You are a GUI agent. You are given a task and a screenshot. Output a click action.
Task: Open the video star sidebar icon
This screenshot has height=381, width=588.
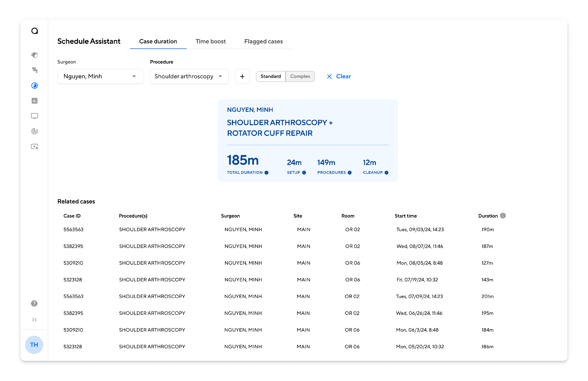pos(34,147)
